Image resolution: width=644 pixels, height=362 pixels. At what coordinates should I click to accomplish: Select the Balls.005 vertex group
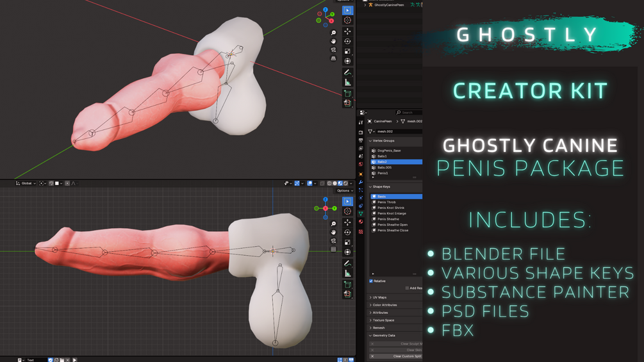pyautogui.click(x=397, y=167)
